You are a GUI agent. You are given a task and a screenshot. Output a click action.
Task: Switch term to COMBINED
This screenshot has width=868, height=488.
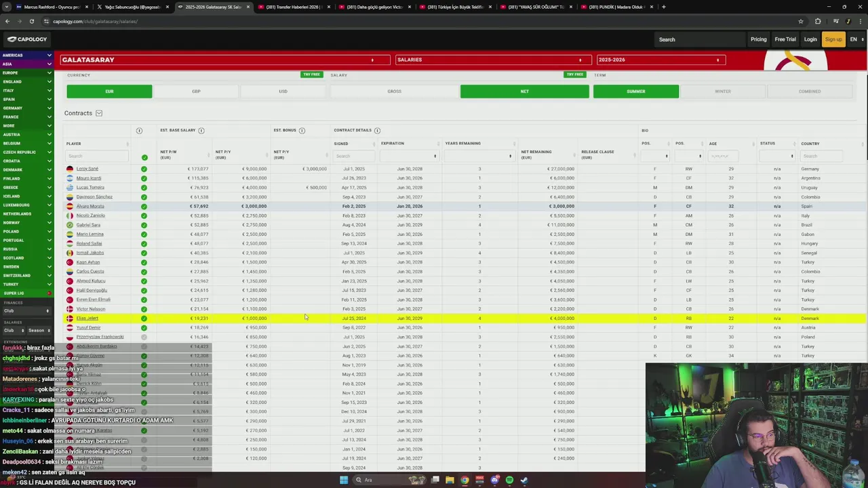click(x=809, y=91)
